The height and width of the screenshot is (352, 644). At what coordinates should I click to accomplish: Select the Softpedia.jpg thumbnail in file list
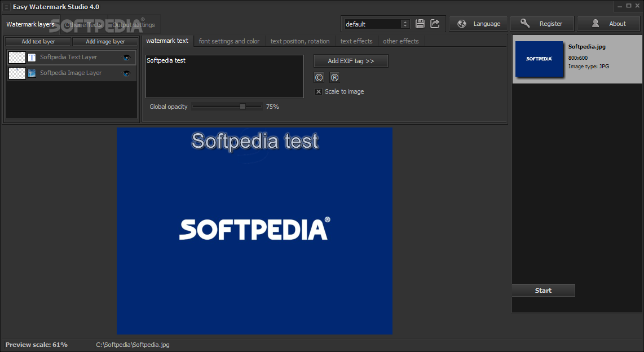point(539,59)
